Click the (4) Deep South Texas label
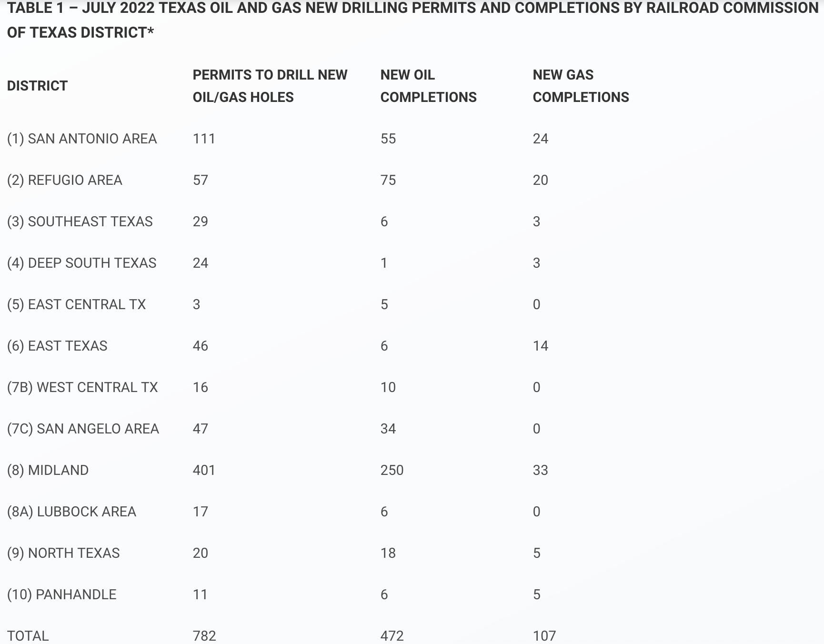 (81, 263)
